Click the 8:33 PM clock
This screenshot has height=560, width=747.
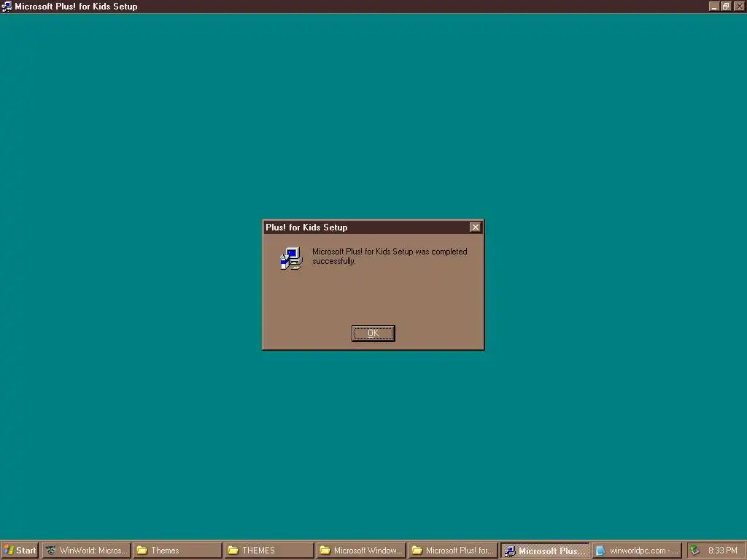(723, 551)
